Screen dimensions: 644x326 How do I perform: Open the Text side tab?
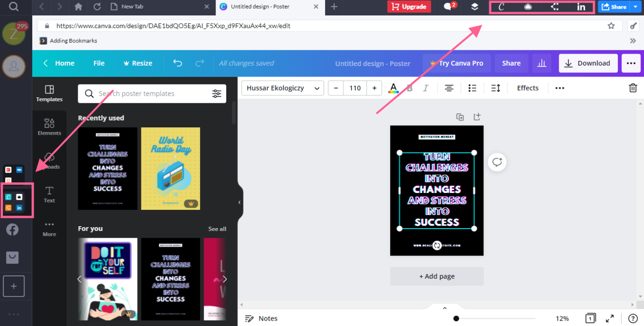coord(49,195)
